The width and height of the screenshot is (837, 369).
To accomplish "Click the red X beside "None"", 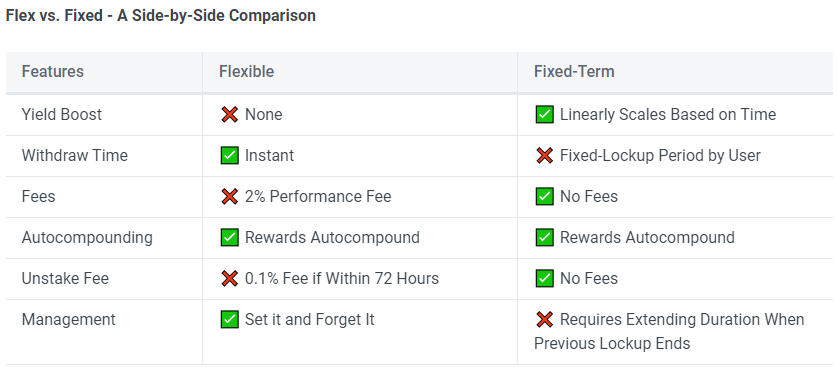I will (230, 114).
